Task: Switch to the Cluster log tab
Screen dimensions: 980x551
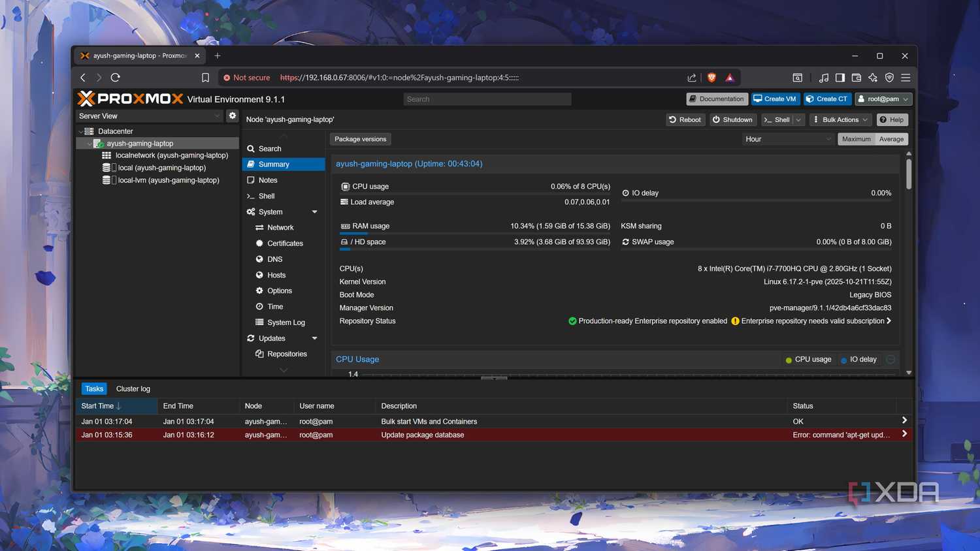Action: (x=133, y=388)
